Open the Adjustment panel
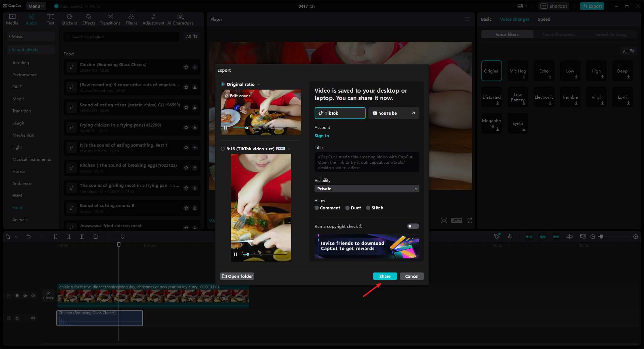The width and height of the screenshot is (644, 349). (153, 19)
